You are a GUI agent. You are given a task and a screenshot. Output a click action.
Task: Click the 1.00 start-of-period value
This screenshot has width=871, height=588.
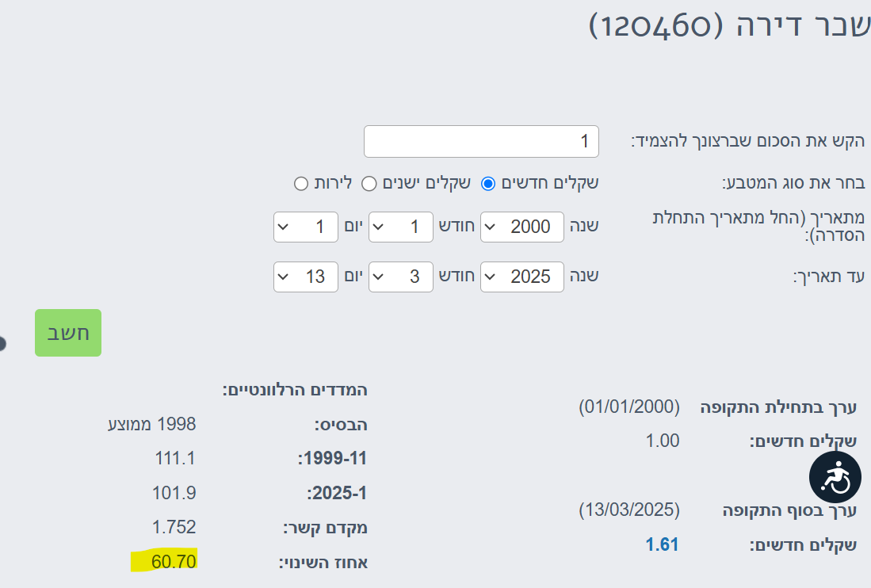pyautogui.click(x=663, y=441)
